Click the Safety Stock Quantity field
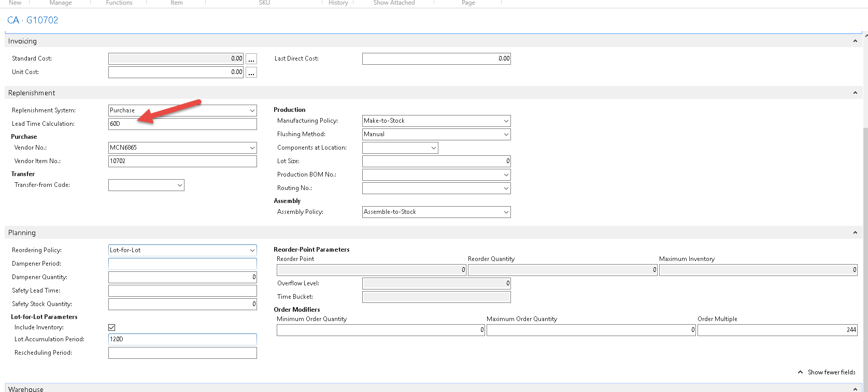The width and height of the screenshot is (868, 392). click(182, 304)
